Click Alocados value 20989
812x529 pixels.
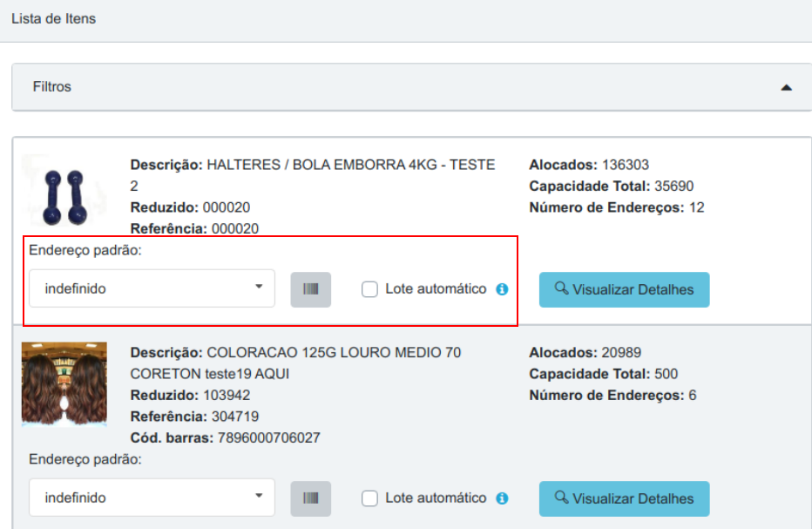tap(621, 352)
